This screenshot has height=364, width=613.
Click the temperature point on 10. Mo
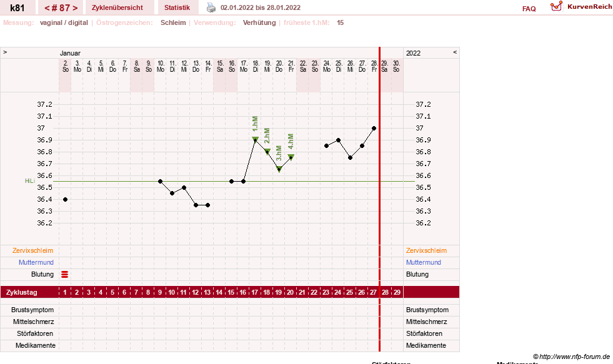pyautogui.click(x=161, y=182)
